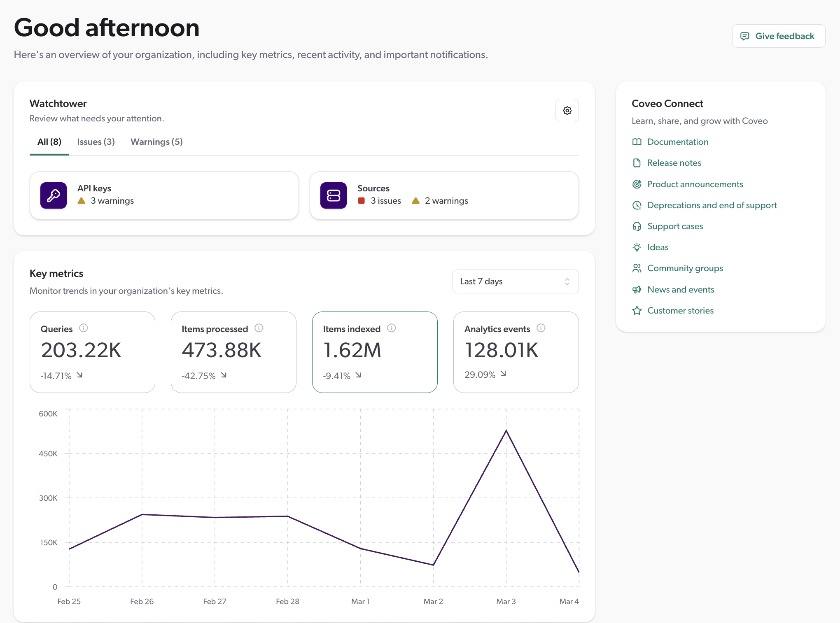Click the Product announcements icon
840x623 pixels.
[x=637, y=184]
